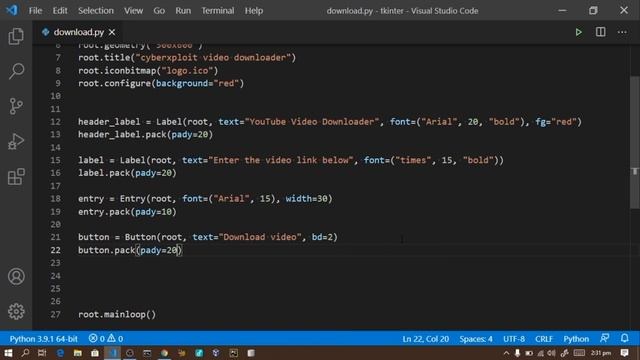The height and width of the screenshot is (360, 640).
Task: Click "logo.ico" string on line 8
Action: point(187,70)
